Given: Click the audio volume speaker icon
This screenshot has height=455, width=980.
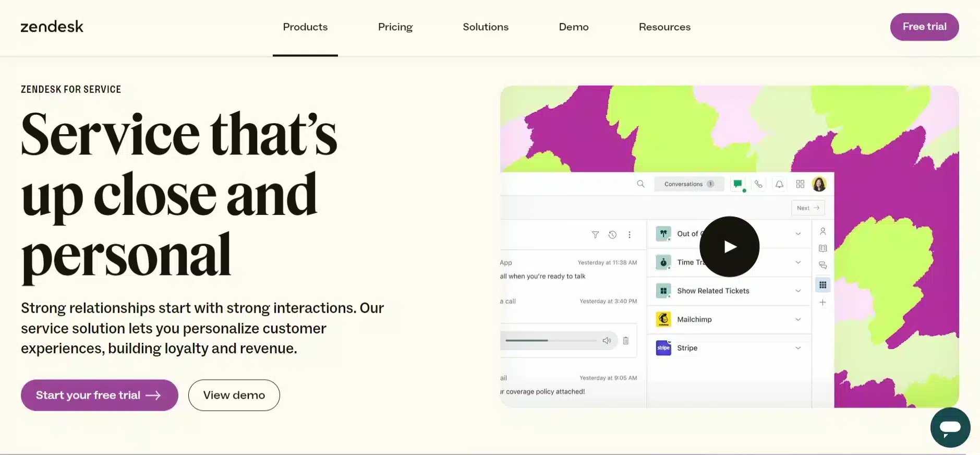Looking at the screenshot, I should pos(607,341).
